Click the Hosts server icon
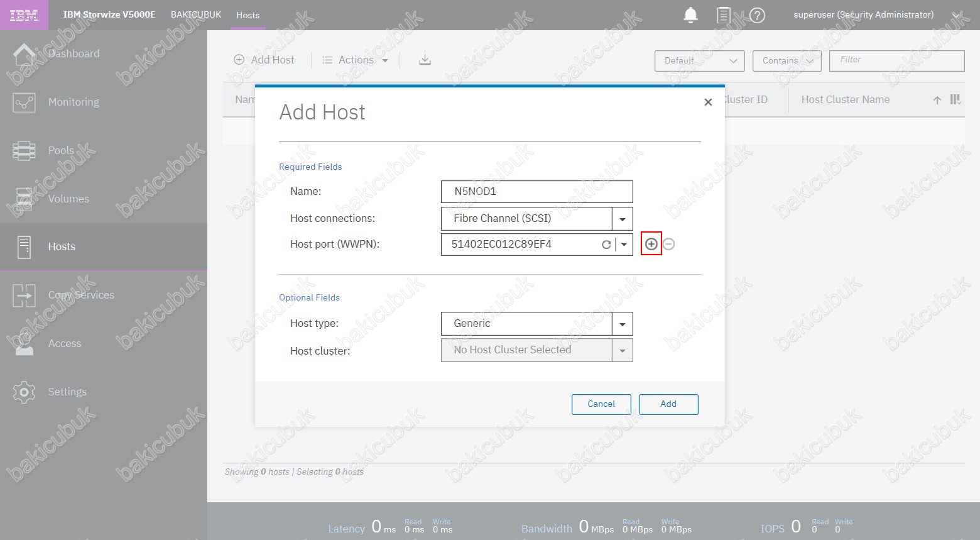Viewport: 980px width, 540px height. tap(24, 247)
